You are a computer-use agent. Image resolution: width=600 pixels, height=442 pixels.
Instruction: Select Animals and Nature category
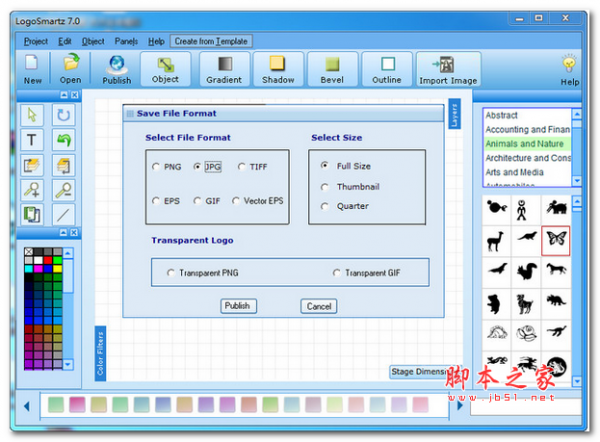click(527, 144)
